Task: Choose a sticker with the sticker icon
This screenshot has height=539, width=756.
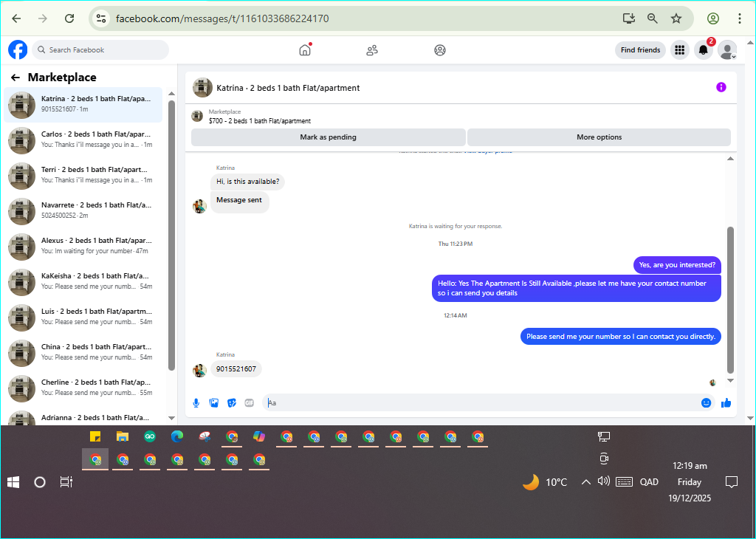Action: (x=232, y=403)
